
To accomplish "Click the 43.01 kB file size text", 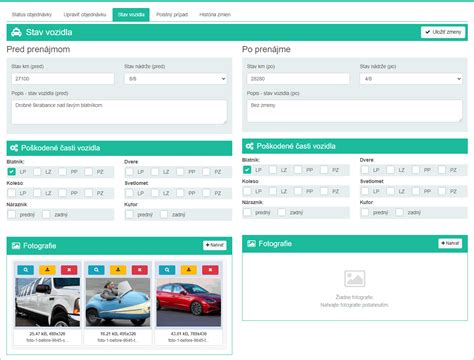I will point(189,334).
